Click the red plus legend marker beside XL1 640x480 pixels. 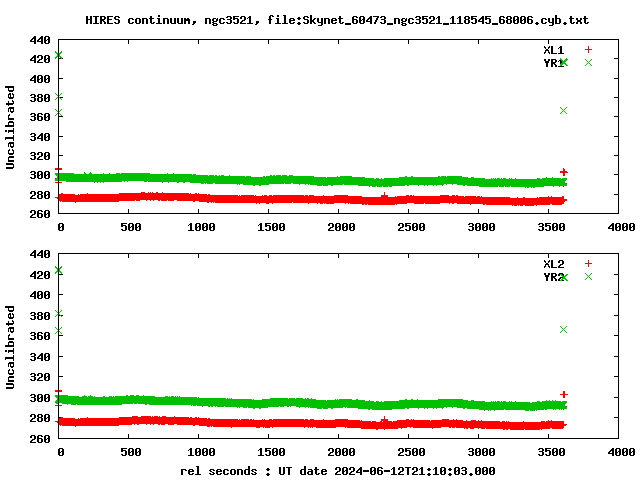(x=588, y=50)
